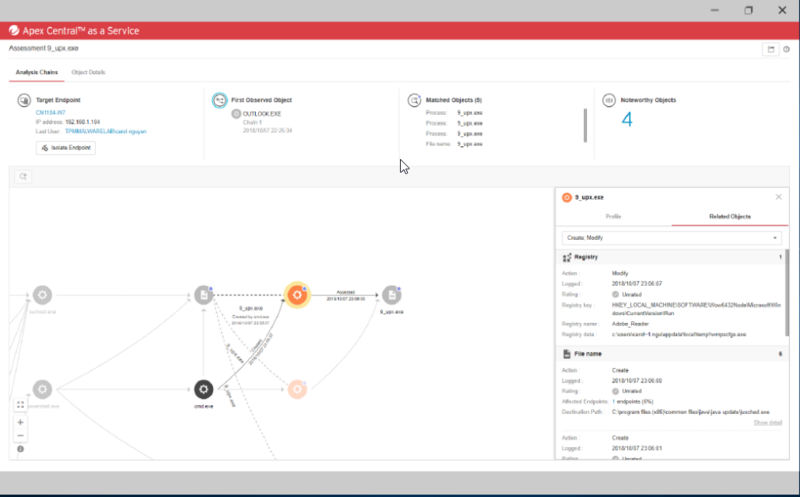Click the jusched.exe destination path text
This screenshot has width=800, height=497.
tap(691, 412)
